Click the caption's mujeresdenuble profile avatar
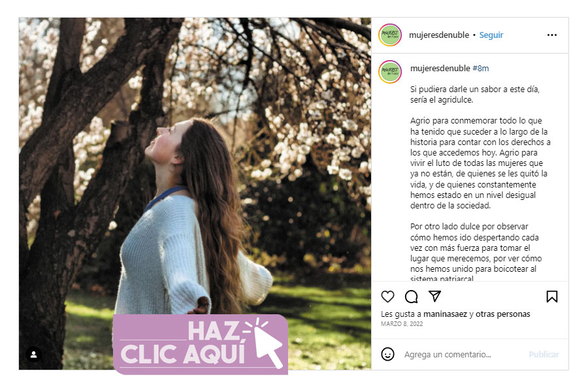 coord(390,72)
